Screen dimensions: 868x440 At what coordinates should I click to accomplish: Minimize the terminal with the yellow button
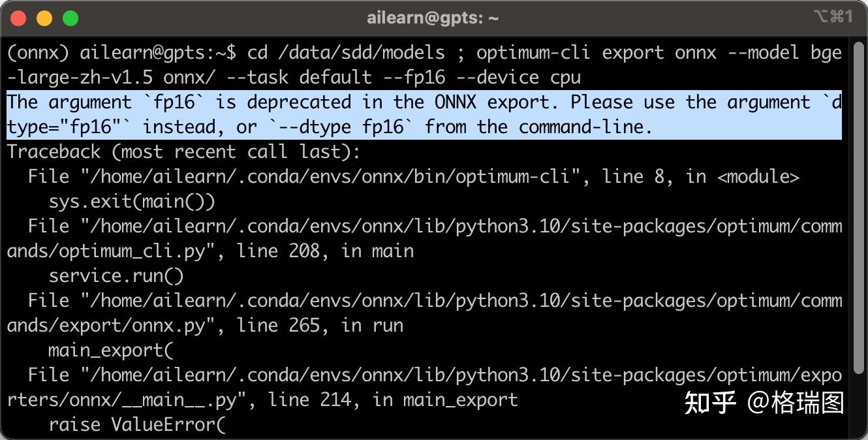click(x=44, y=18)
